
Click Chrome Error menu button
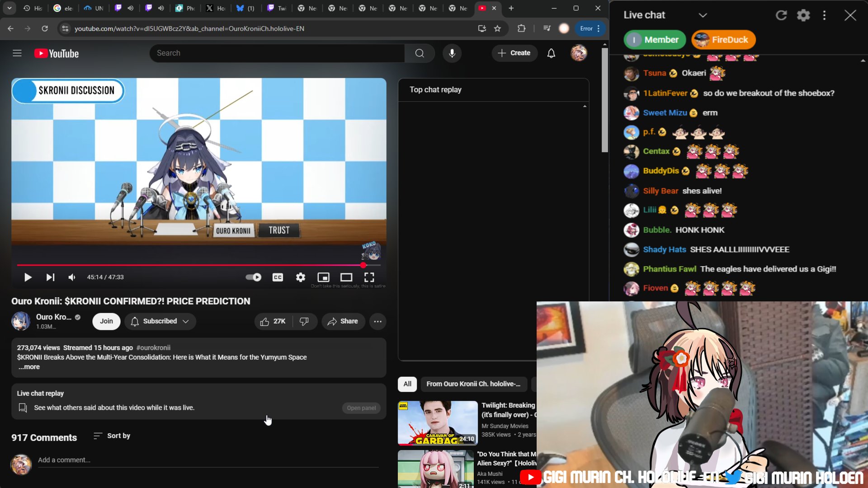(590, 28)
